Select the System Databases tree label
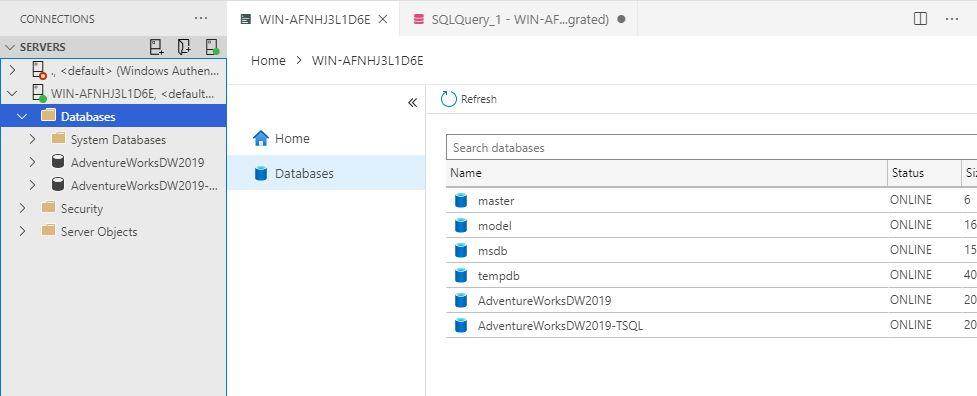Screen dimensions: 977x396 pyautogui.click(x=118, y=139)
